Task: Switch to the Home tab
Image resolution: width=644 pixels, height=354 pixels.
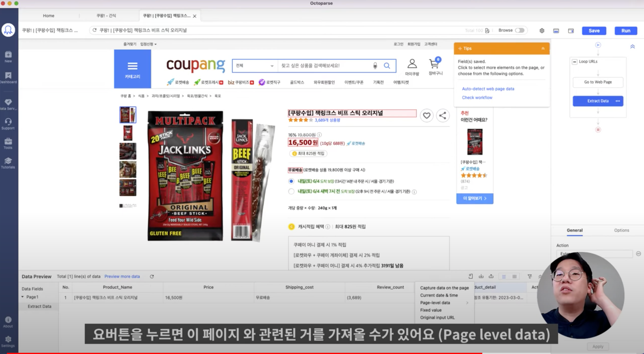Action: point(48,15)
